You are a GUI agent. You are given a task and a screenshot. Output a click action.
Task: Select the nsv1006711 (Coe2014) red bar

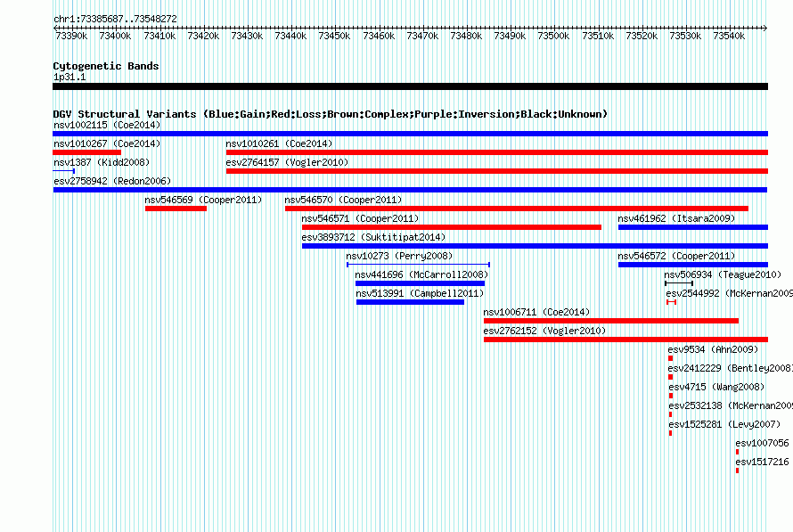[x=611, y=321]
